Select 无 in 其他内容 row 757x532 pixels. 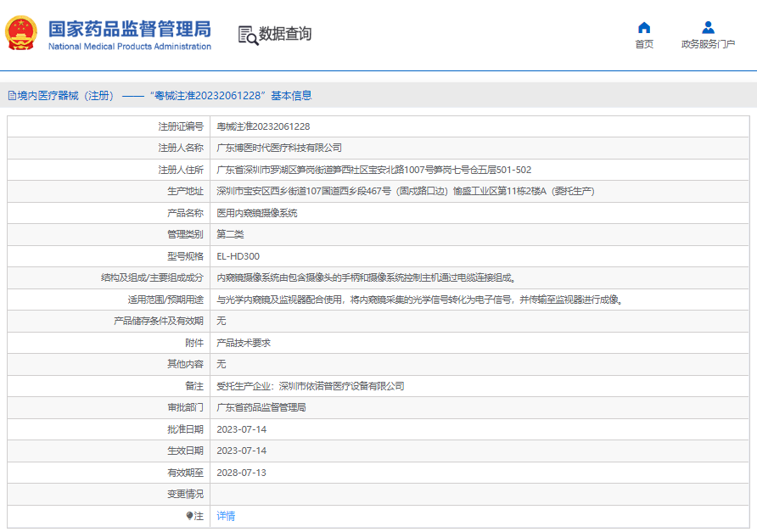pyautogui.click(x=221, y=364)
